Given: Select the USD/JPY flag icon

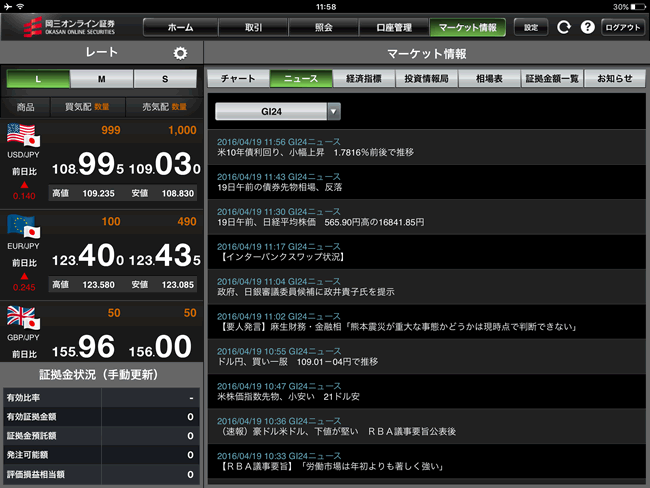Looking at the screenshot, I should click(x=23, y=135).
